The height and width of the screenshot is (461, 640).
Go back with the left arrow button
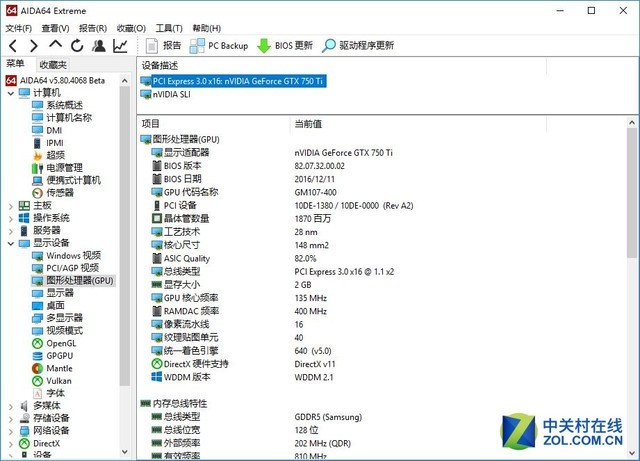[13, 46]
